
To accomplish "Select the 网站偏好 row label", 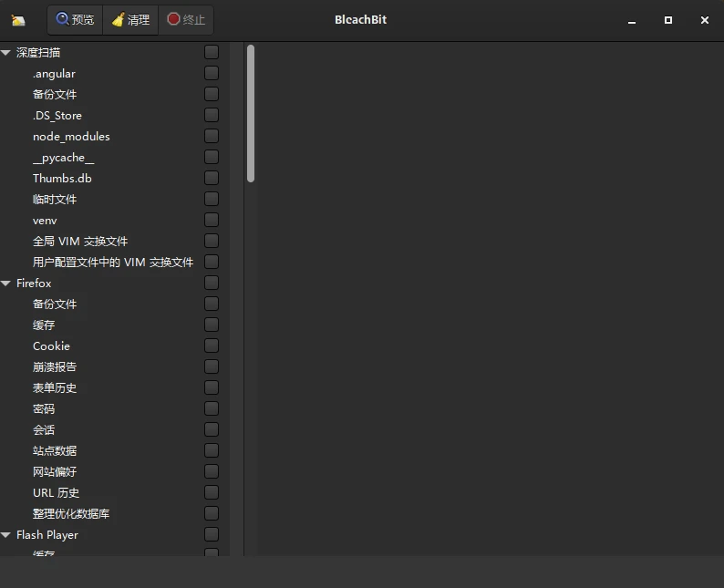I will [55, 471].
